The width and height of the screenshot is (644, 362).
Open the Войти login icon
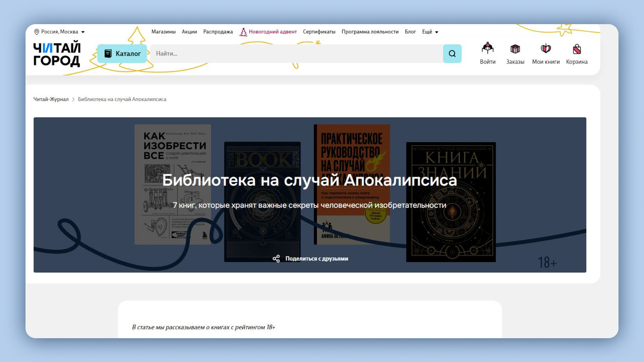pyautogui.click(x=488, y=49)
